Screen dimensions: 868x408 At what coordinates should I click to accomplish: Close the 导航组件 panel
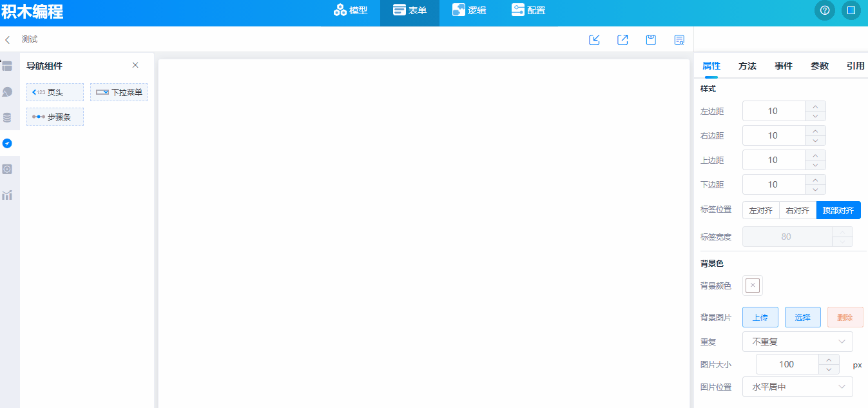click(x=135, y=65)
